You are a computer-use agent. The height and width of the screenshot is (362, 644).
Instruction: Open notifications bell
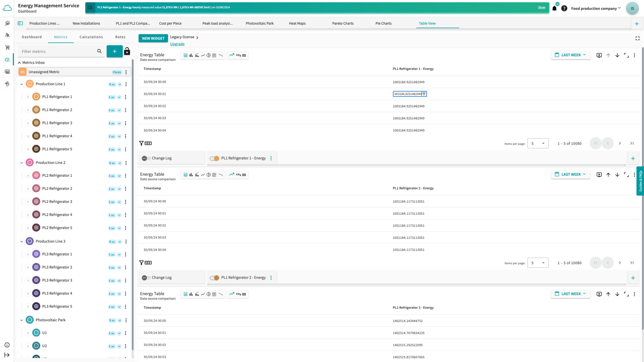click(554, 9)
